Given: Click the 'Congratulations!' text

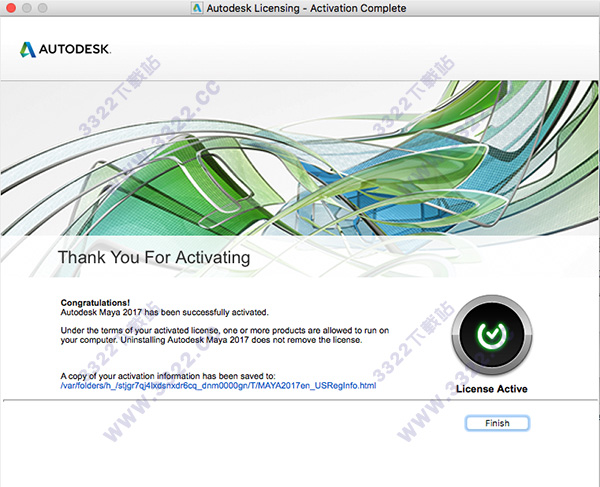Looking at the screenshot, I should 95,303.
